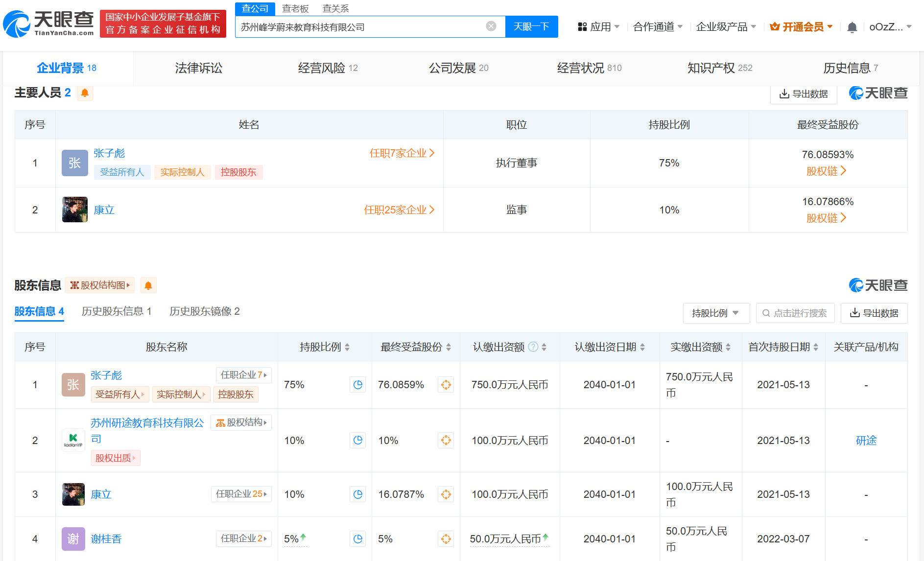The height and width of the screenshot is (561, 924).
Task: Open the 应用 dropdown menu
Action: click(x=598, y=27)
